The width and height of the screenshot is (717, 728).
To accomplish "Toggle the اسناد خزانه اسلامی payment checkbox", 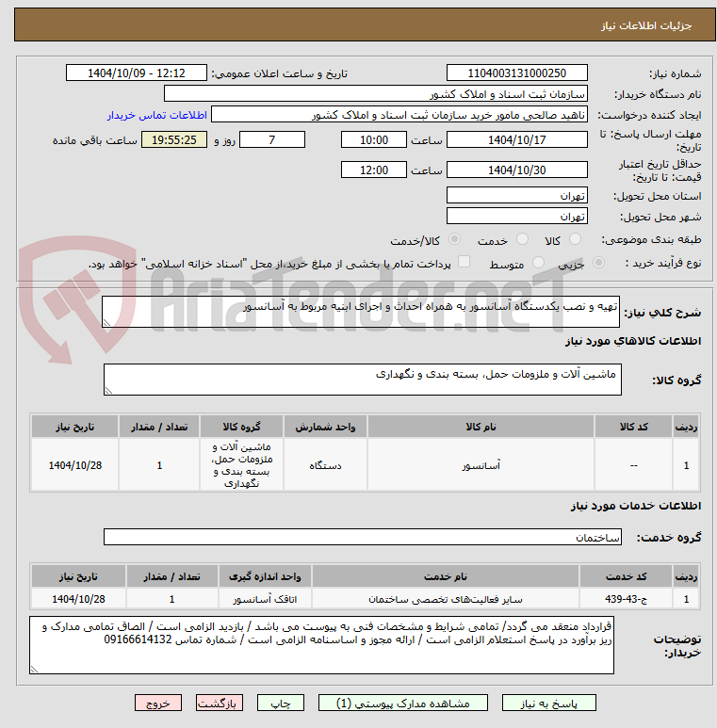I will [x=464, y=262].
